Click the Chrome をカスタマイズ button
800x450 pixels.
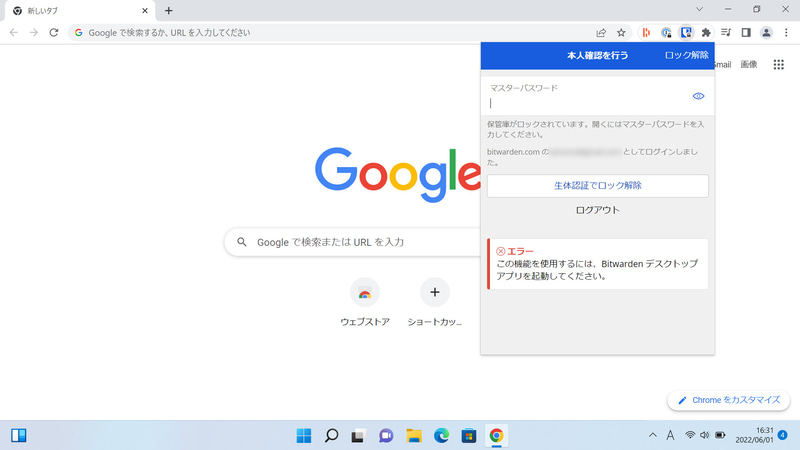pos(729,400)
